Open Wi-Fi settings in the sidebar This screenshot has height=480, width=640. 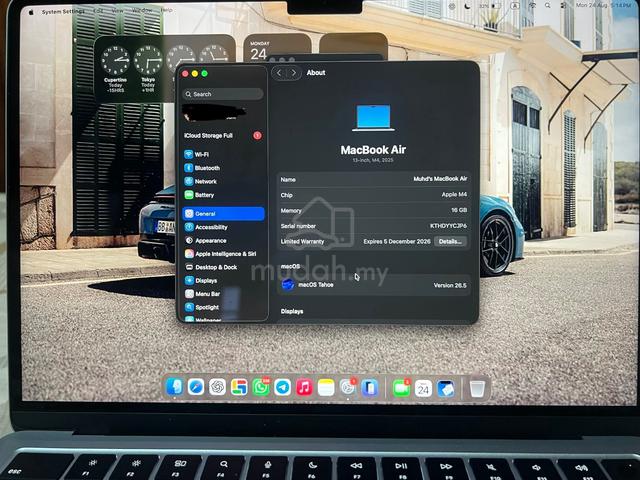(223, 154)
